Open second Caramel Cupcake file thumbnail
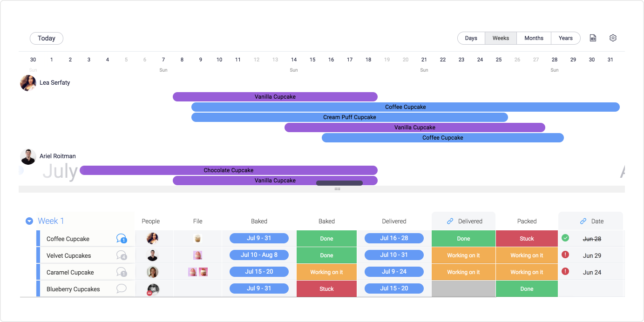The height and width of the screenshot is (322, 644). click(x=203, y=272)
